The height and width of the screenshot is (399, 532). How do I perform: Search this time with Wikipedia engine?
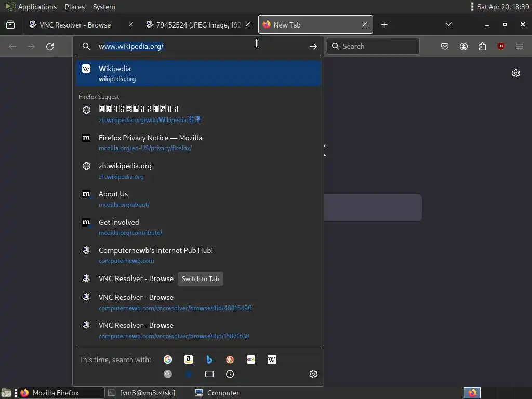point(271,360)
